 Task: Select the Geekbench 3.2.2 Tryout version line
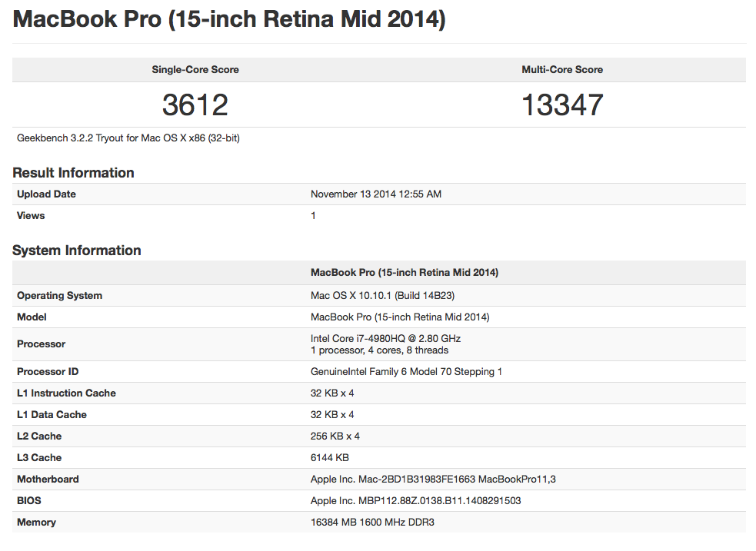[128, 138]
